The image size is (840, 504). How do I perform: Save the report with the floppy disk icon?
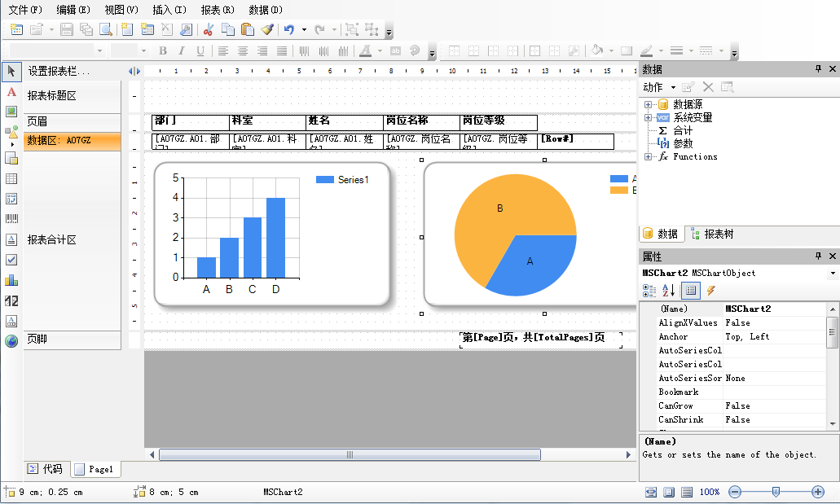(67, 29)
